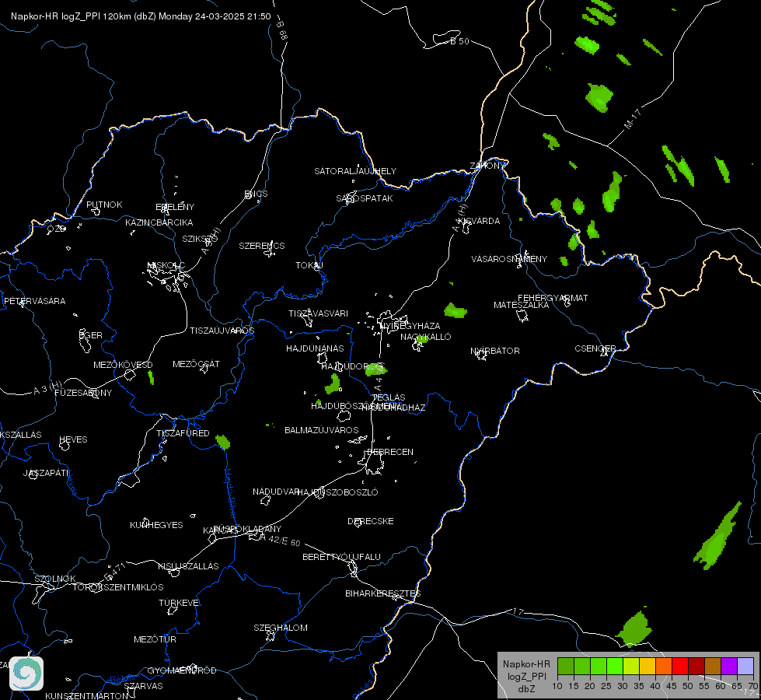
Task: Pick the golden yellow legend swatch
Action: [x=648, y=666]
